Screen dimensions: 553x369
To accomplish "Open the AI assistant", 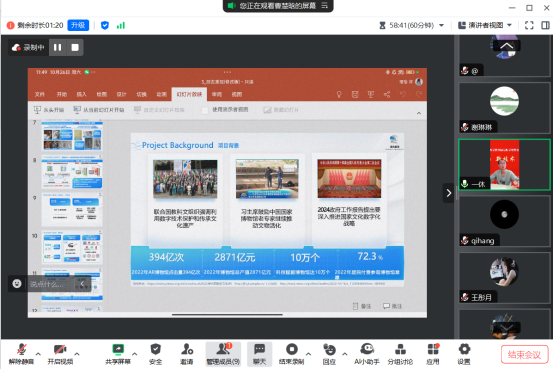I will (367, 354).
